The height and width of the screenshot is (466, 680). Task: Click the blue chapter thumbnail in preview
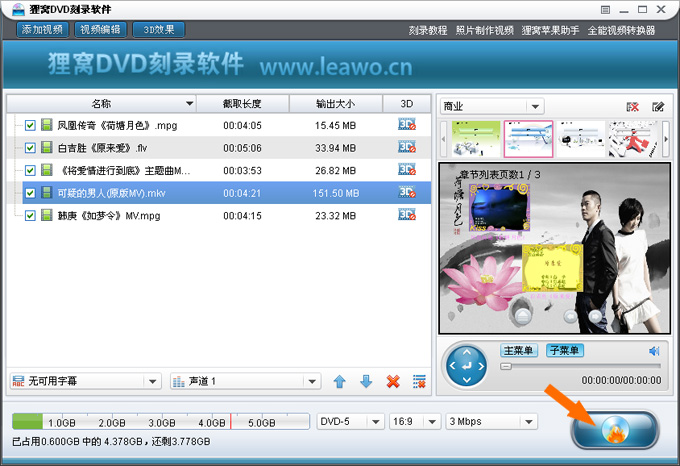click(500, 209)
